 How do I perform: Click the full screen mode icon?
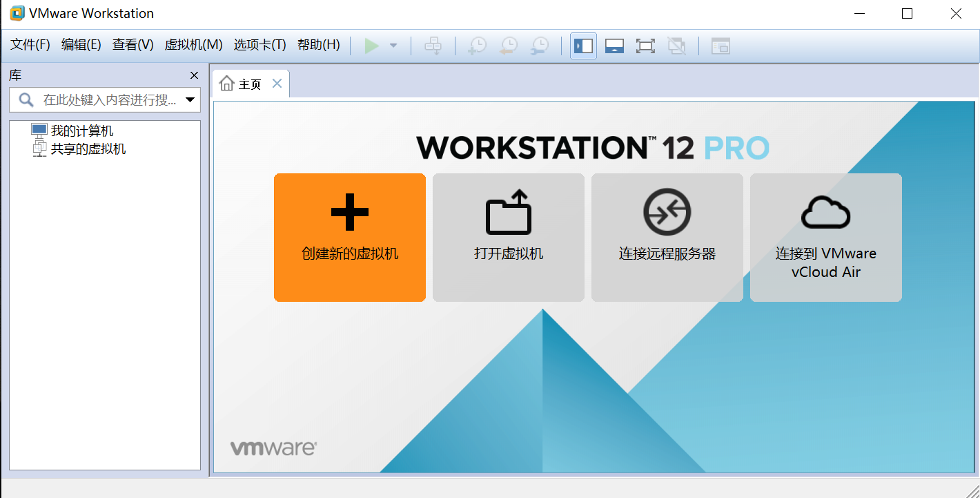click(x=645, y=46)
